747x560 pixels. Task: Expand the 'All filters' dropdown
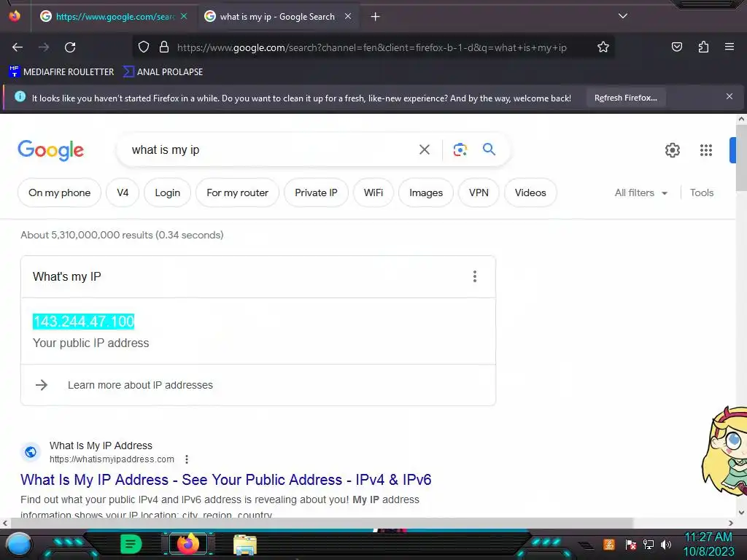click(641, 192)
